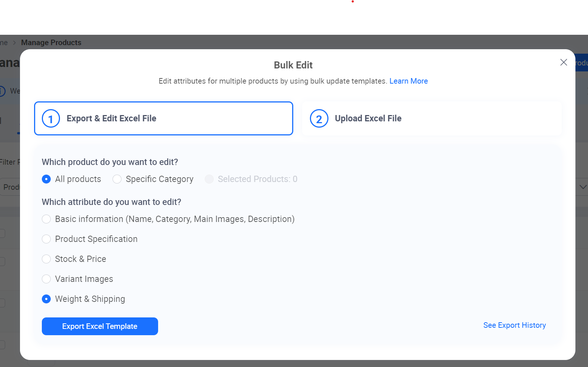Open the Learn More link
The height and width of the screenshot is (367, 588).
click(x=408, y=81)
